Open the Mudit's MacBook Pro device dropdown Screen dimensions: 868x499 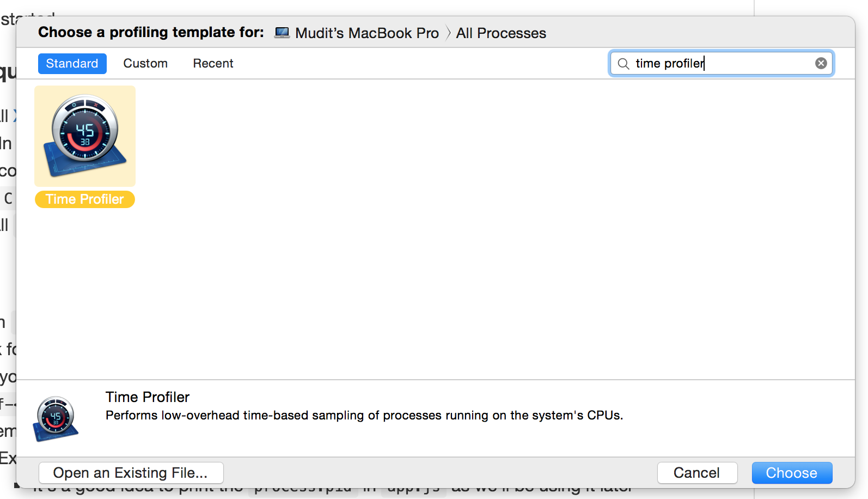click(366, 33)
